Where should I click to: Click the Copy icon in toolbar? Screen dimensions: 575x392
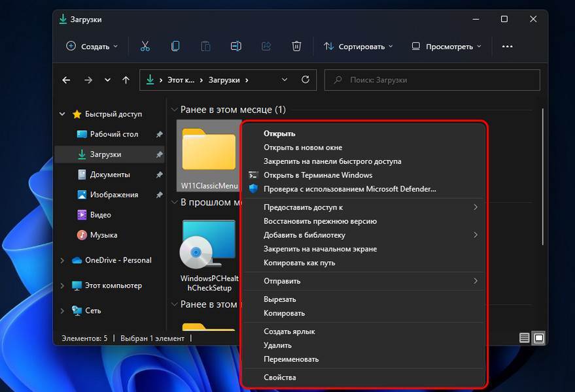[175, 46]
